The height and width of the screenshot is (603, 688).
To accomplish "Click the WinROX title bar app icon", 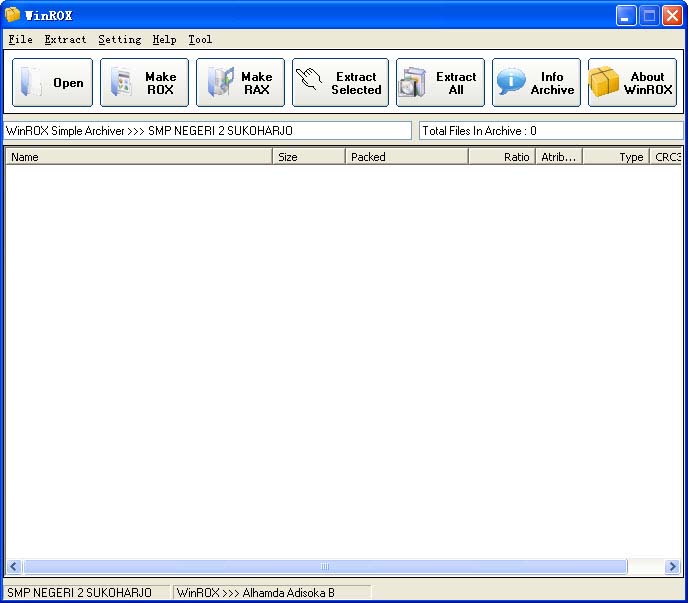I will click(x=13, y=15).
